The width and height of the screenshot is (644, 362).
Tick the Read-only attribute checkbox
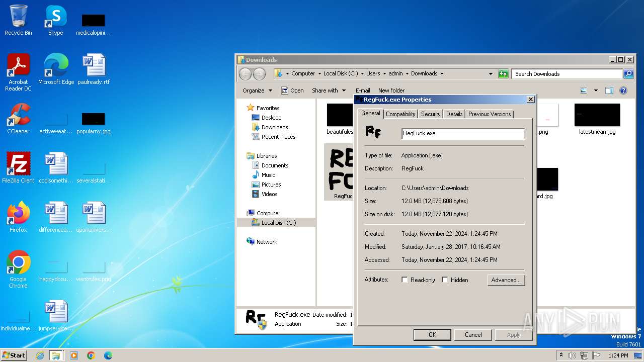405,280
